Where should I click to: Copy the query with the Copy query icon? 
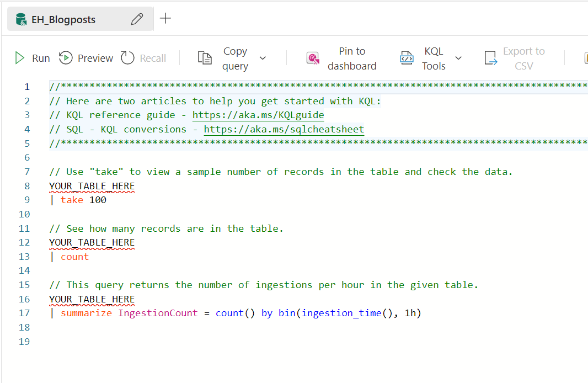point(205,57)
